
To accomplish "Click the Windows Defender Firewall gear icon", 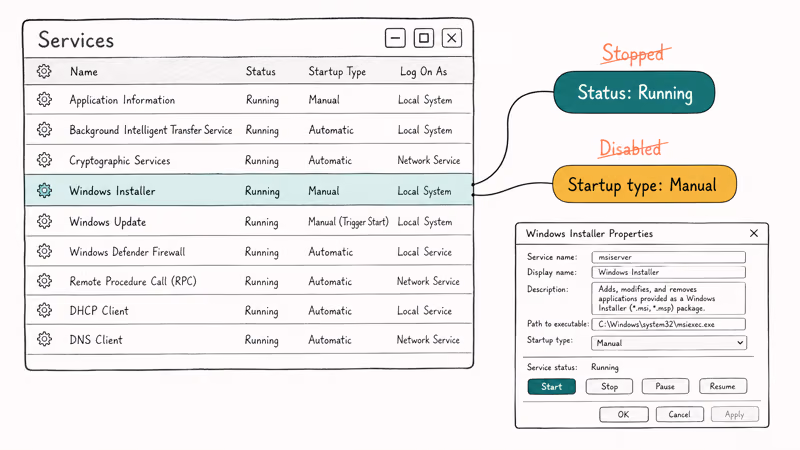I will pyautogui.click(x=44, y=252).
